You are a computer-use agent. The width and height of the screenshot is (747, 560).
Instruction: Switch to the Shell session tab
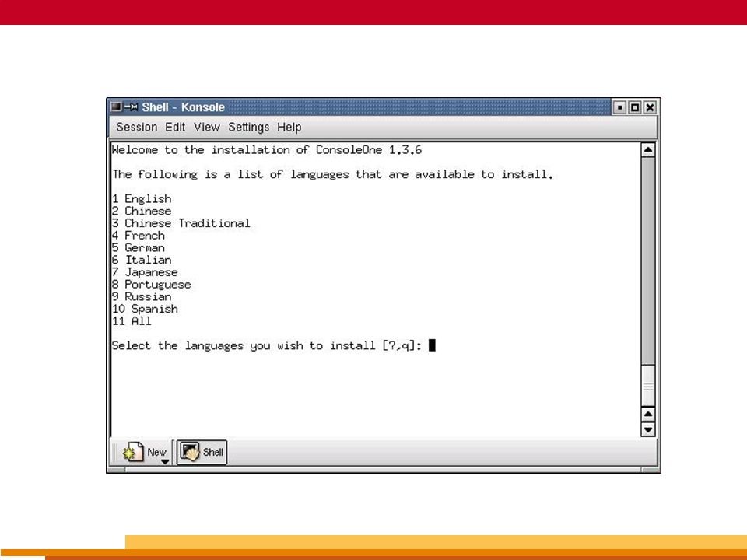202,452
